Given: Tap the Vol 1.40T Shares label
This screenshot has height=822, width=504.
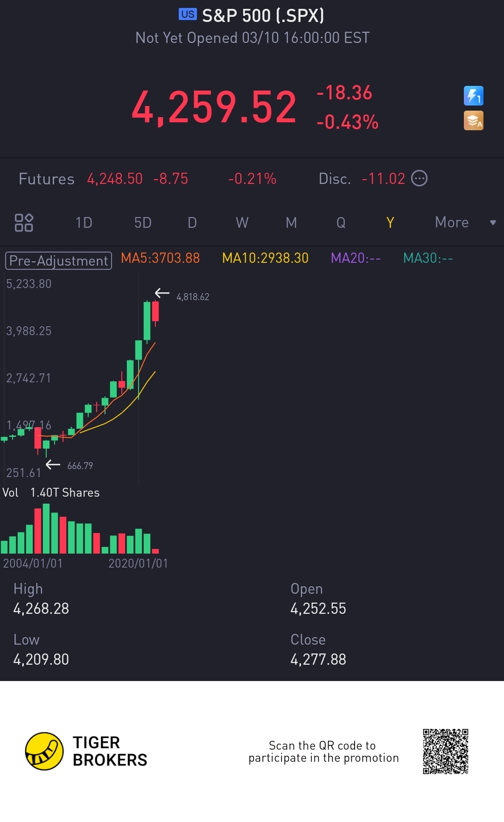Looking at the screenshot, I should (x=51, y=492).
